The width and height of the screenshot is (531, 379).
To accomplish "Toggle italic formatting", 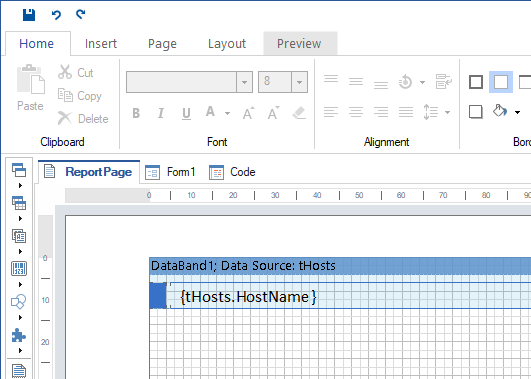I will tap(161, 113).
